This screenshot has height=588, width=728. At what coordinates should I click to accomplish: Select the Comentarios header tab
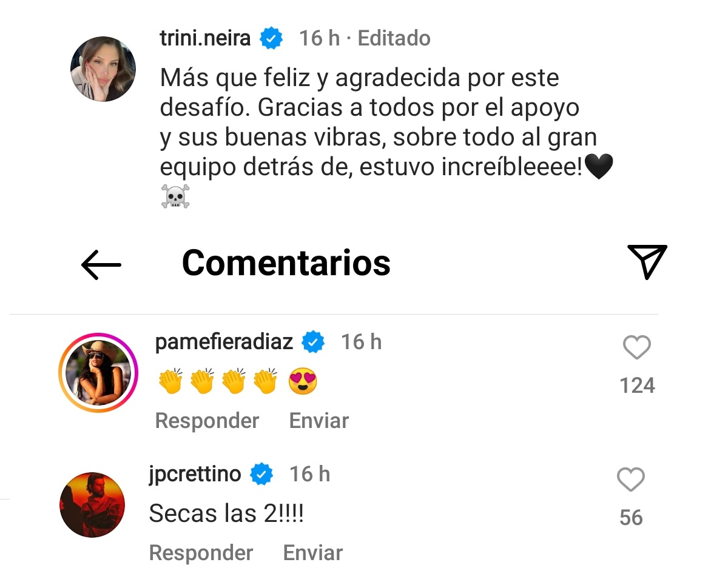[286, 262]
